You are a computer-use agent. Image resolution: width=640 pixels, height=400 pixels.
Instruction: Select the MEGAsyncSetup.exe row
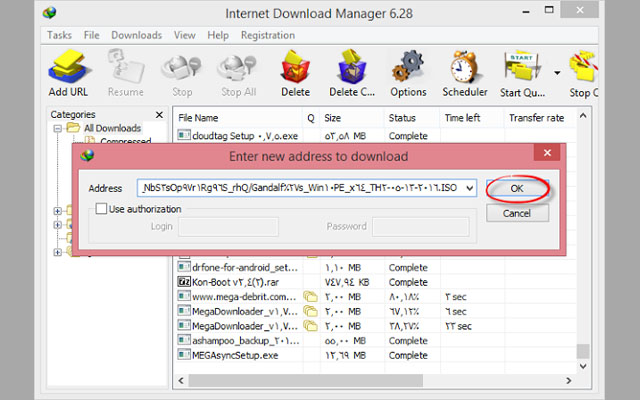(376, 355)
